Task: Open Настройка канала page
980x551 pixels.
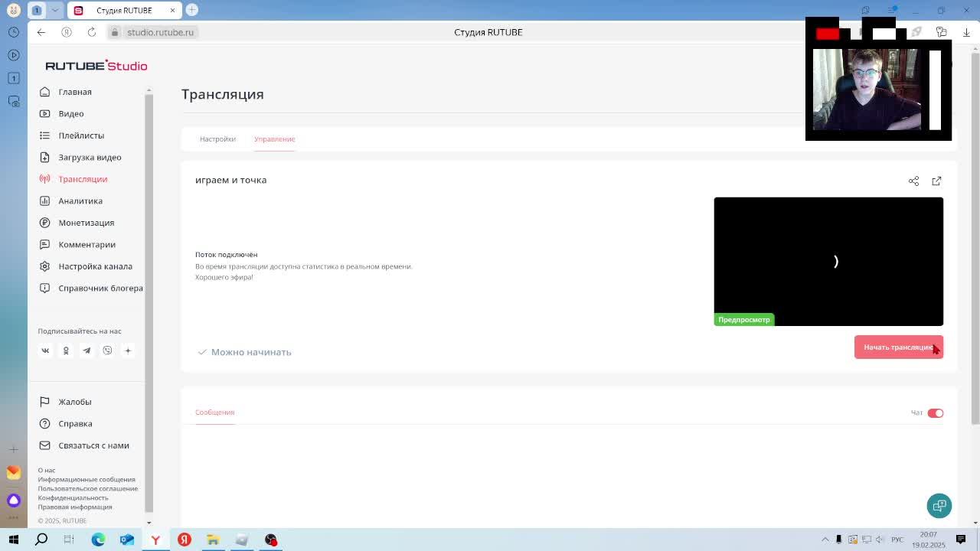Action: pyautogui.click(x=95, y=266)
